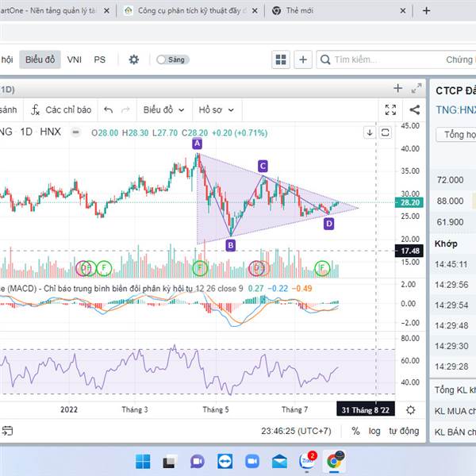Enter fullscreen chart mode
Screen dimensions: 476x476
[x=390, y=110]
